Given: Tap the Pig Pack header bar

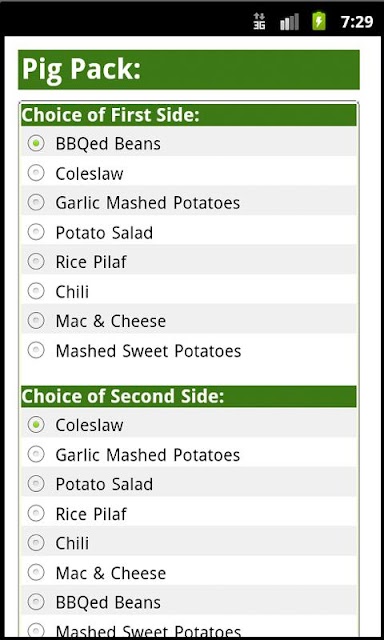Looking at the screenshot, I should point(189,70).
